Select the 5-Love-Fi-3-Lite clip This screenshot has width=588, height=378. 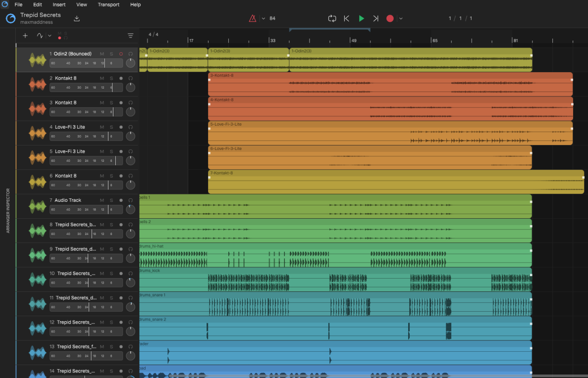[390, 133]
